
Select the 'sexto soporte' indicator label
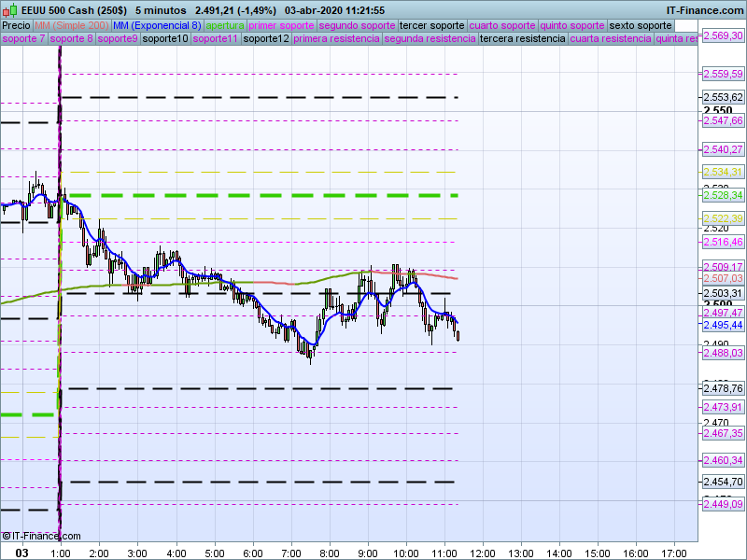[x=640, y=25]
